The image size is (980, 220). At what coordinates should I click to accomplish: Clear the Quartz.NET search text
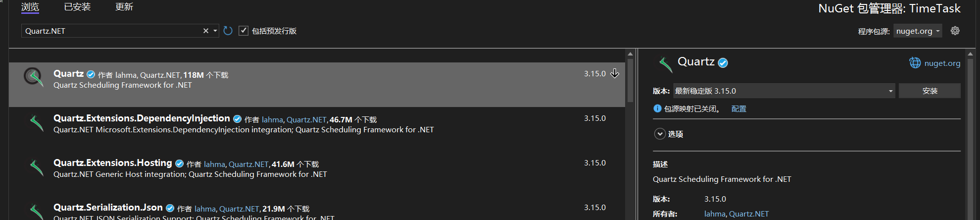206,31
